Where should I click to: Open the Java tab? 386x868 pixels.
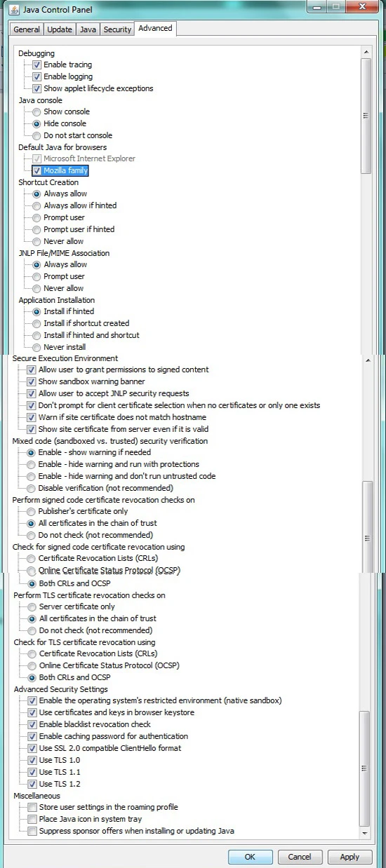pos(88,29)
